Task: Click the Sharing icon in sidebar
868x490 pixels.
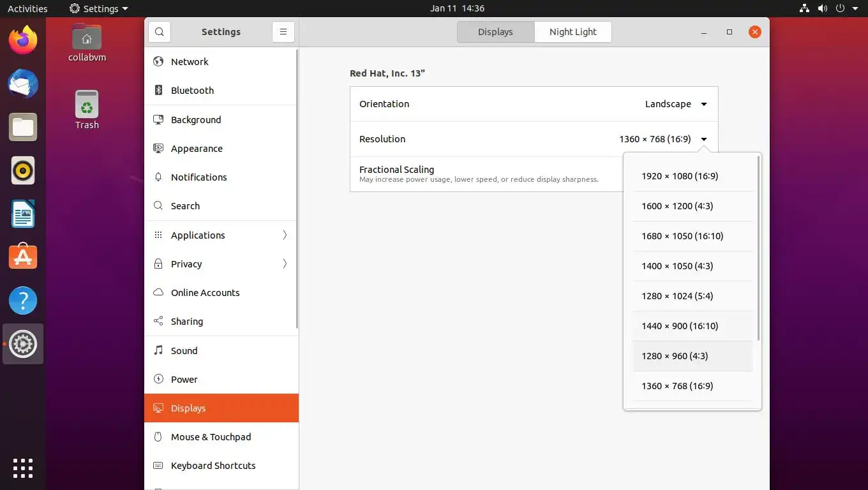Action: (158, 322)
